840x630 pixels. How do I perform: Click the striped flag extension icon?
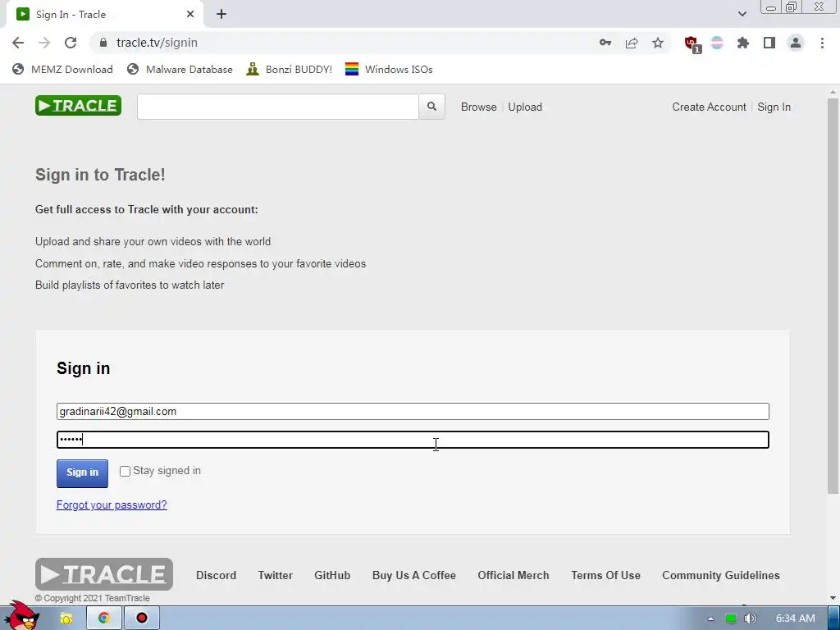click(717, 43)
